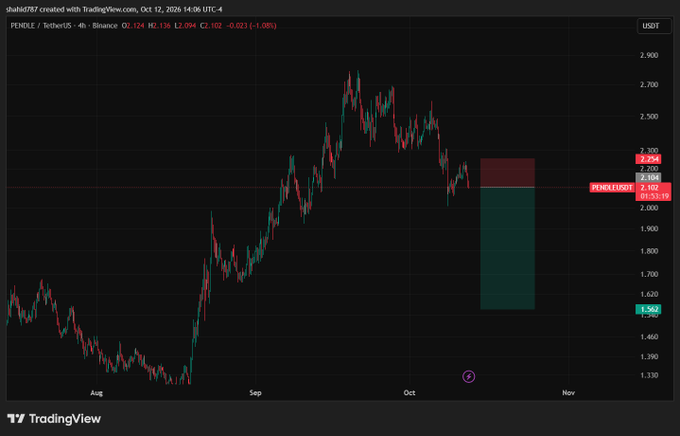Image resolution: width=680 pixels, height=436 pixels.
Task: Click the 1.900 price axis label
Action: click(649, 229)
